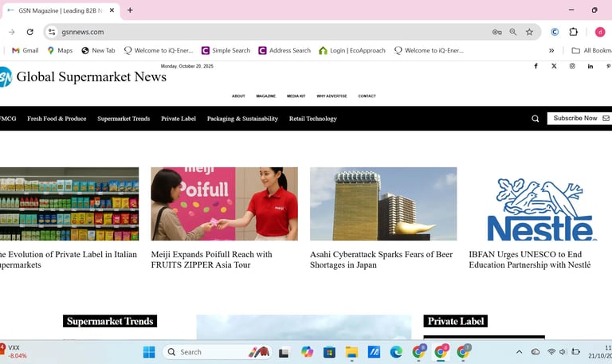
Task: Open the Asahi building article thumbnail
Action: [x=383, y=204]
